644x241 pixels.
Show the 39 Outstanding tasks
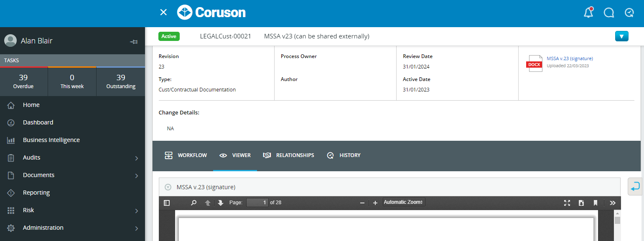pyautogui.click(x=121, y=81)
